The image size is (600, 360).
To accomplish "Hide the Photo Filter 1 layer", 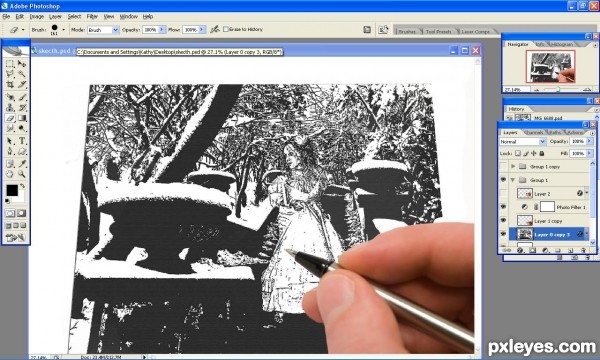I will coord(504,207).
